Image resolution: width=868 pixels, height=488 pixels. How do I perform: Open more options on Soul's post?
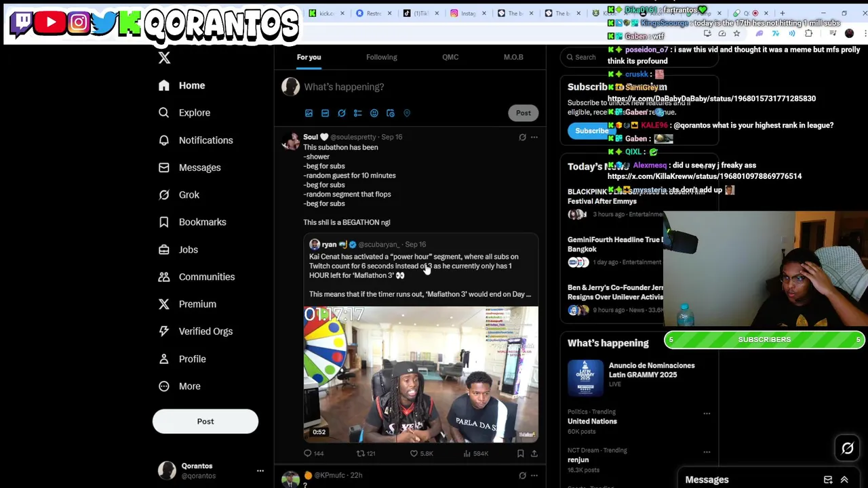(534, 137)
